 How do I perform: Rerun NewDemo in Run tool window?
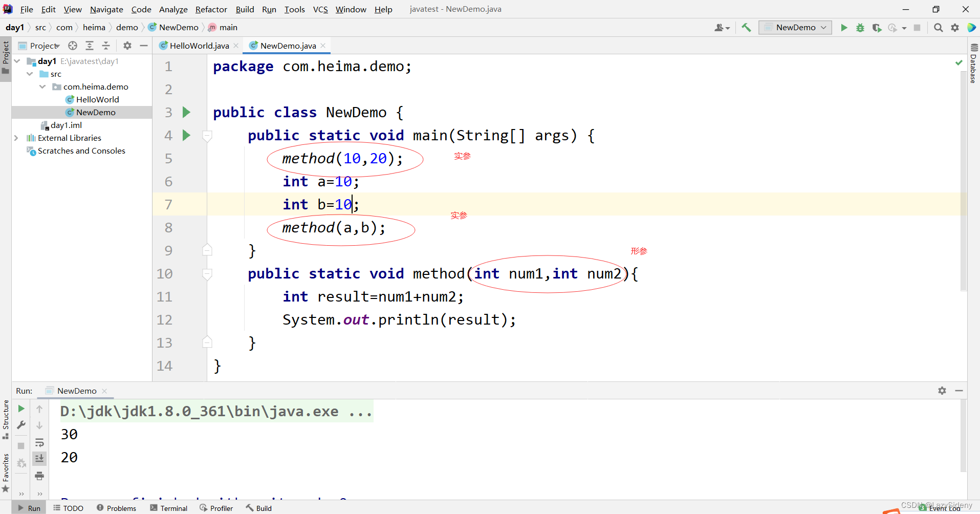point(21,409)
